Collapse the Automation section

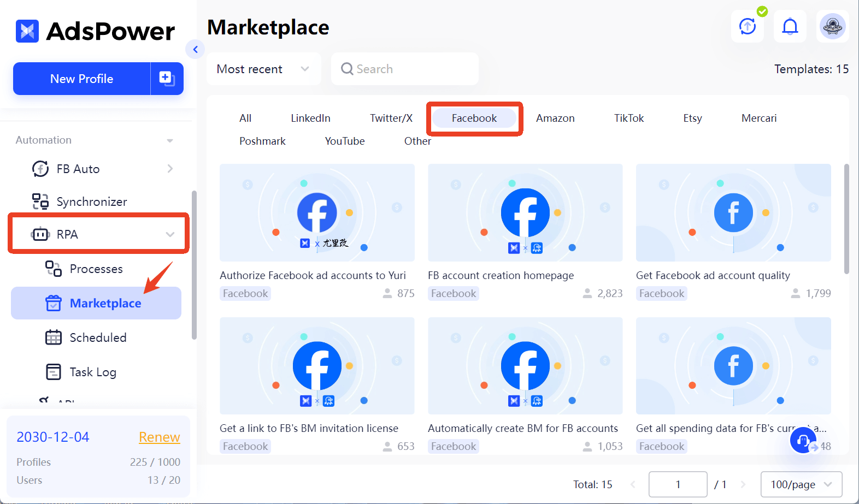(170, 140)
